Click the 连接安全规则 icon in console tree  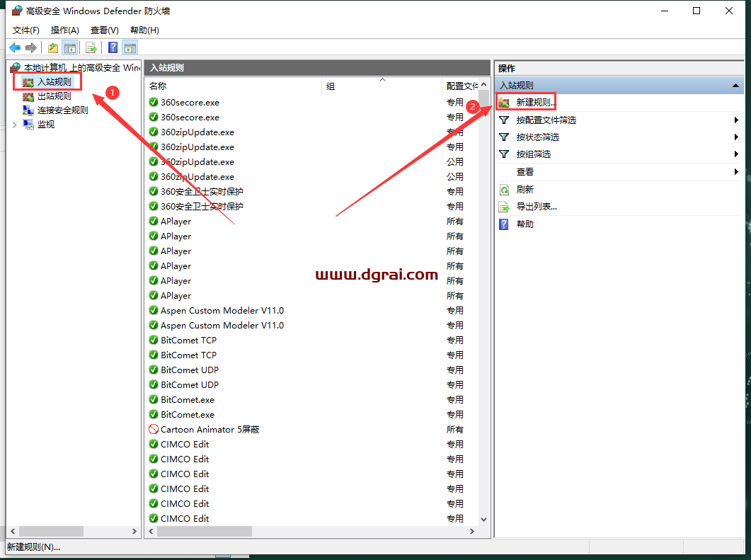coord(28,110)
